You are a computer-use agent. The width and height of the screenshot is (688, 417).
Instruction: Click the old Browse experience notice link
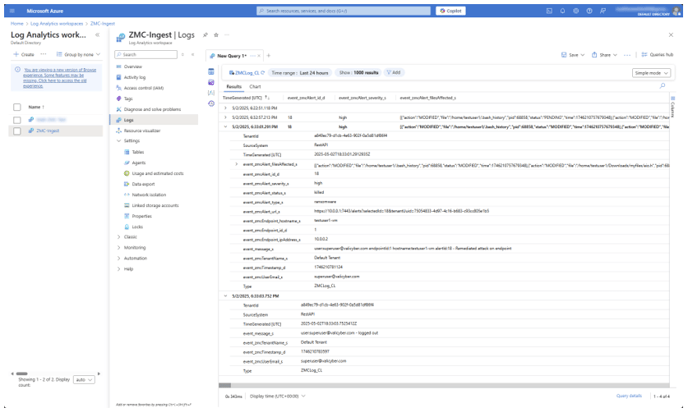tap(59, 78)
